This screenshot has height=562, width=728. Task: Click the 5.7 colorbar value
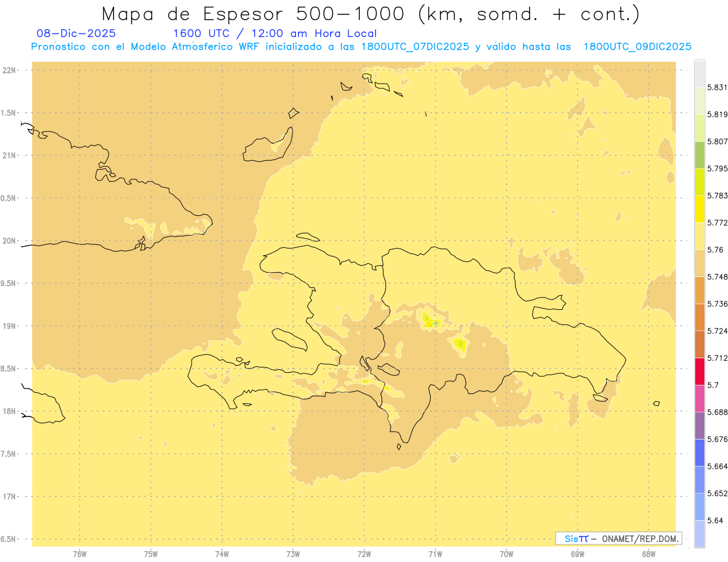(713, 385)
